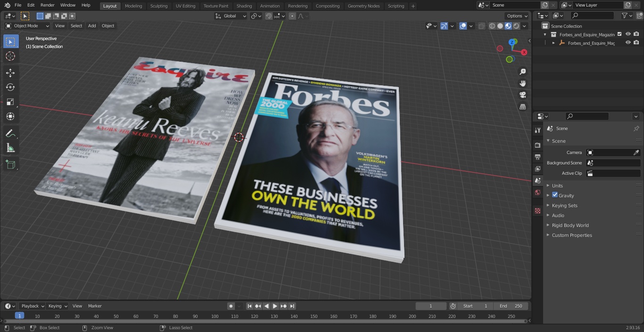
Task: Toggle camera view with the camera icon
Action: tap(522, 95)
